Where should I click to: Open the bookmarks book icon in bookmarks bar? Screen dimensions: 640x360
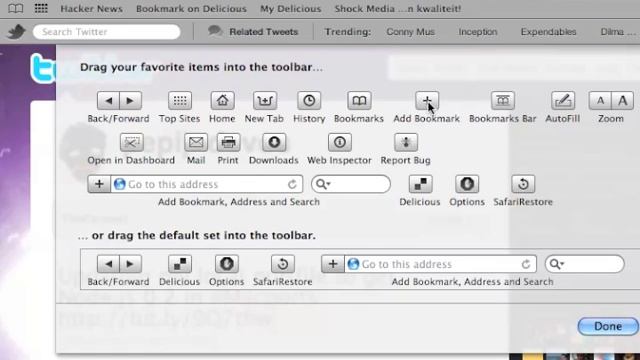tap(16, 8)
